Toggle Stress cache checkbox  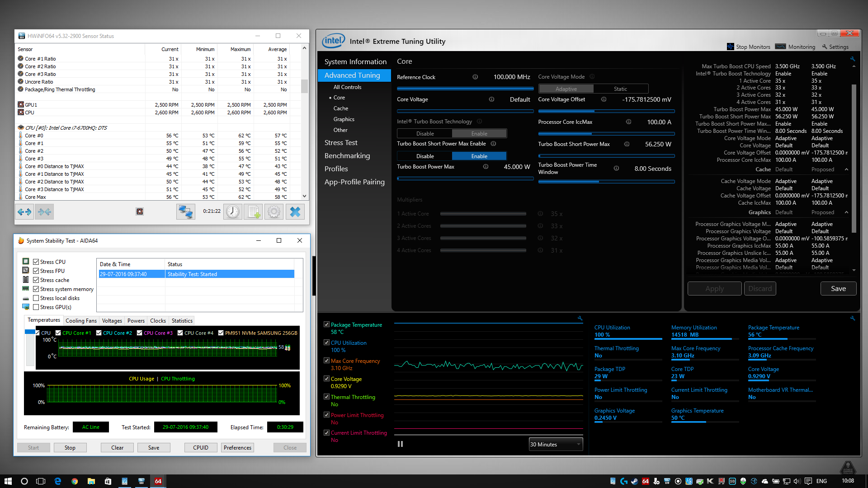click(36, 280)
